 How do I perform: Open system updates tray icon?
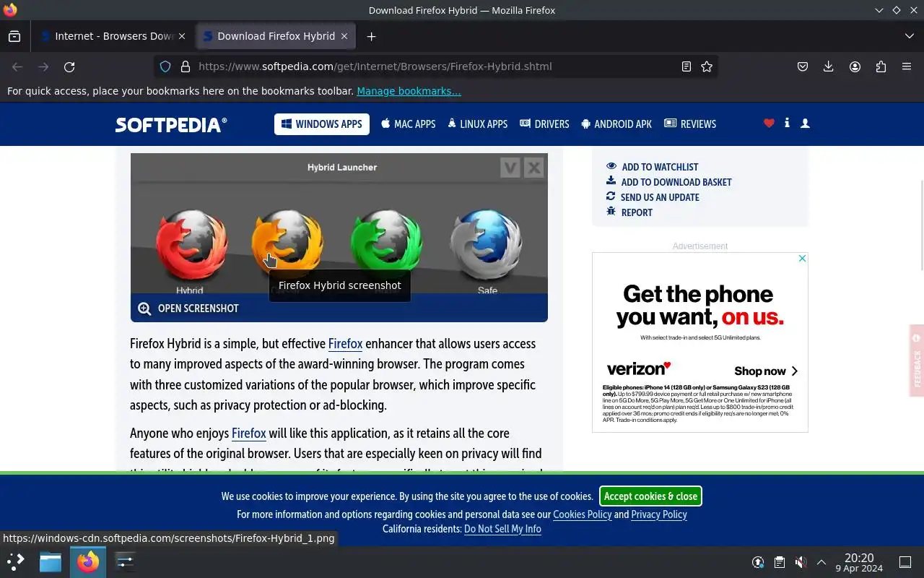coord(758,562)
